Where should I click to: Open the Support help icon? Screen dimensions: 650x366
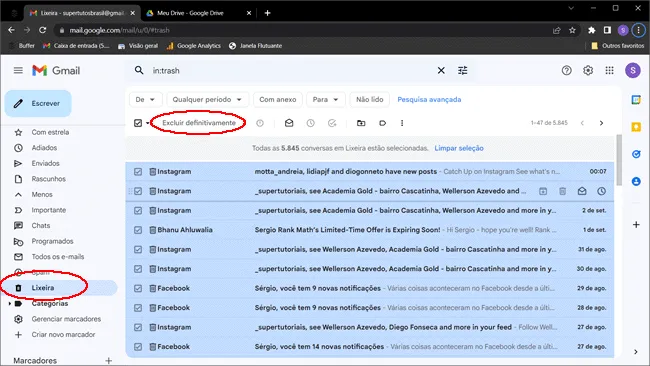pos(566,70)
